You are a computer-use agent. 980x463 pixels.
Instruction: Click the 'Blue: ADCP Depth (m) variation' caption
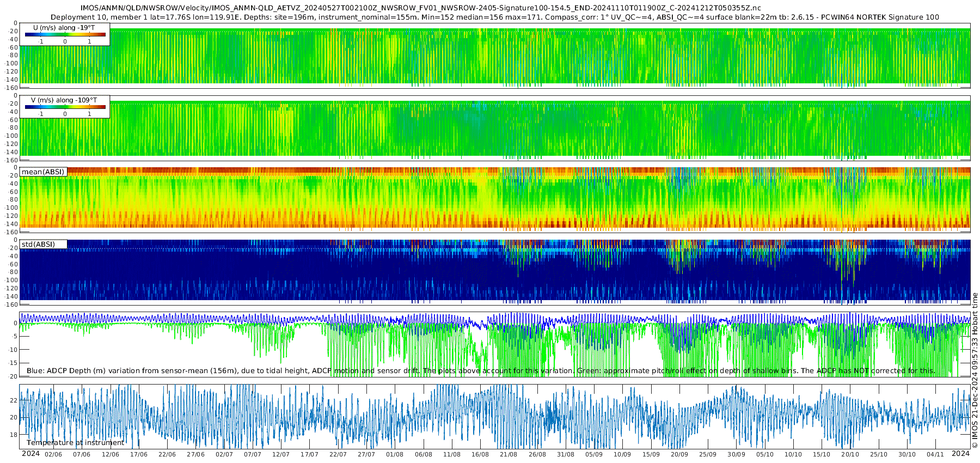(x=481, y=371)
